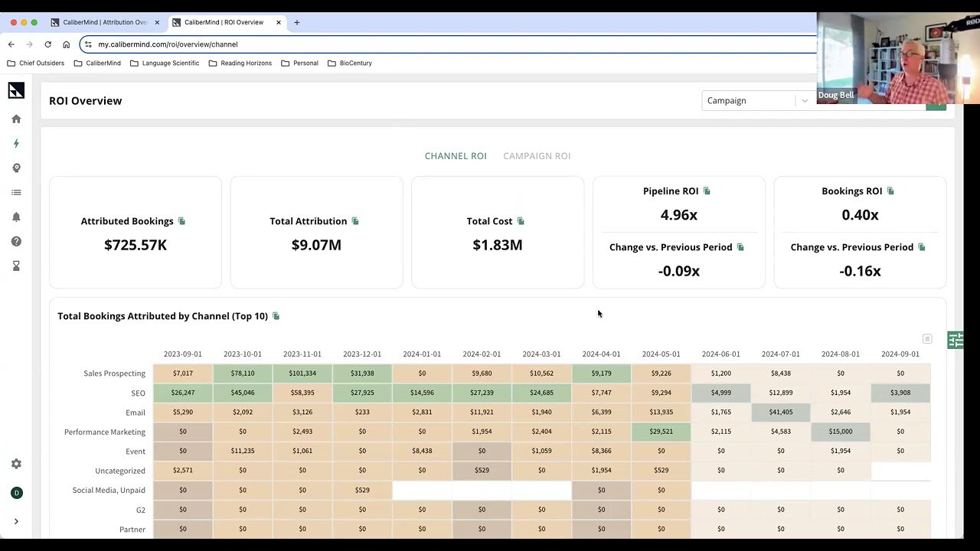The image size is (980, 551).
Task: Click the table options icon above the chart grid
Action: click(927, 338)
